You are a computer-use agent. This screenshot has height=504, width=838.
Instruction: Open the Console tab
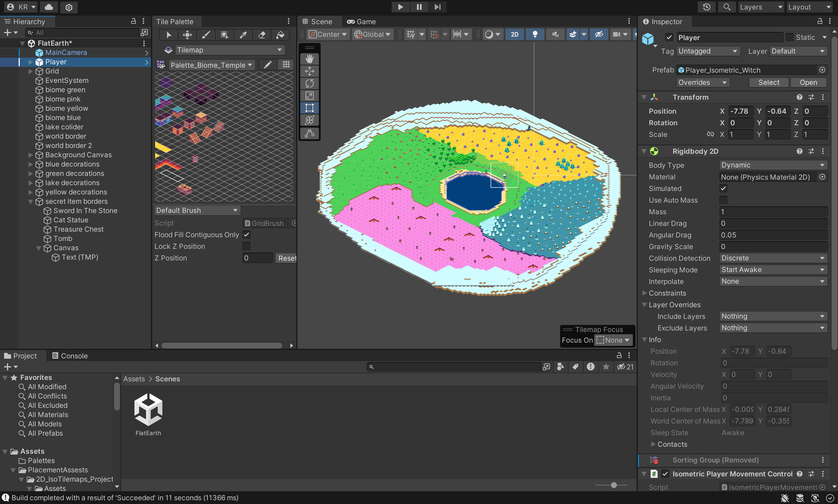tap(70, 356)
